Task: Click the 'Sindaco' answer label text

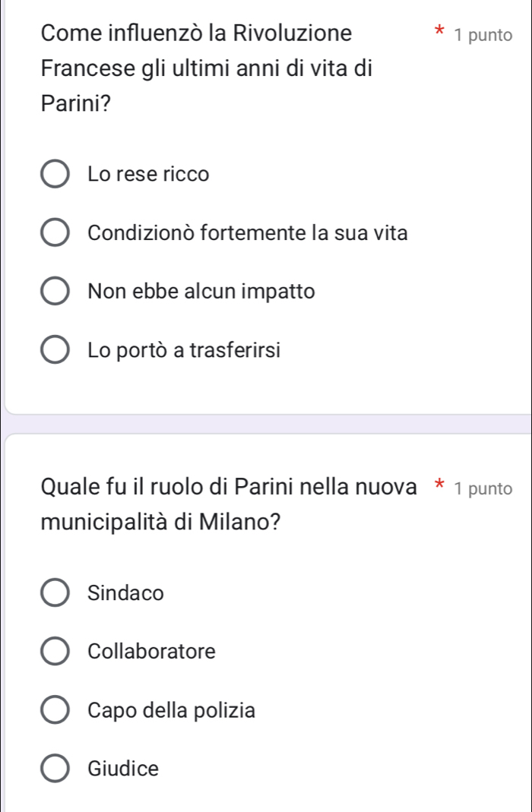Action: pos(125,593)
